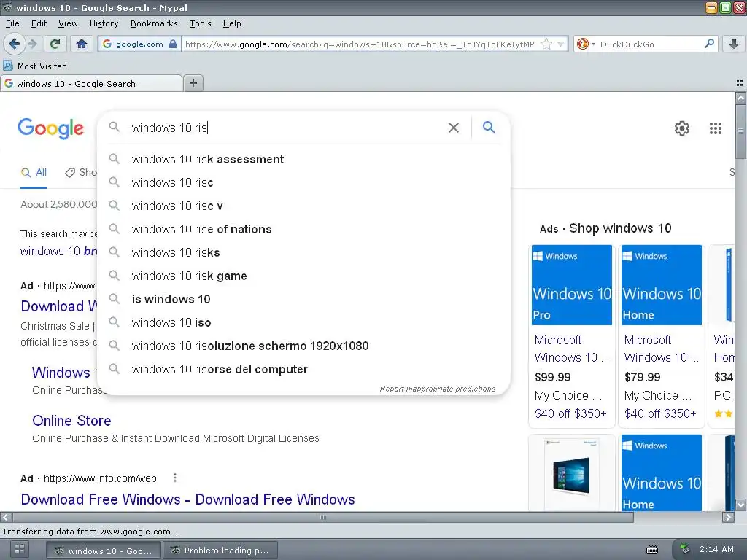Open the browser home page

[82, 44]
